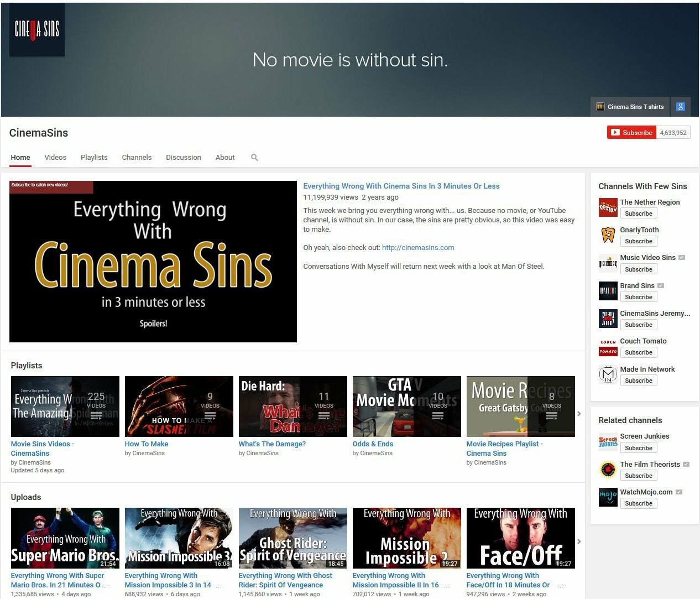Open the WatchMojo.com channel avatar
The height and width of the screenshot is (599, 700).
tap(608, 497)
